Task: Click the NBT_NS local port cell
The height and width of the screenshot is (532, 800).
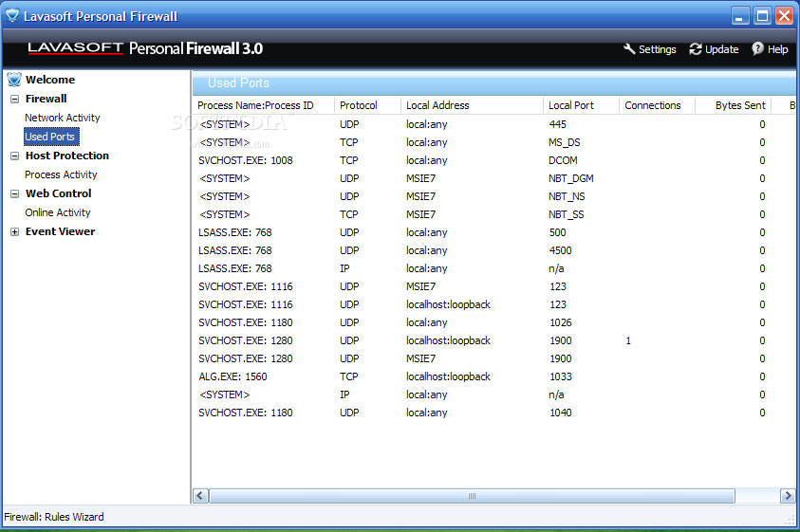Action: [567, 196]
